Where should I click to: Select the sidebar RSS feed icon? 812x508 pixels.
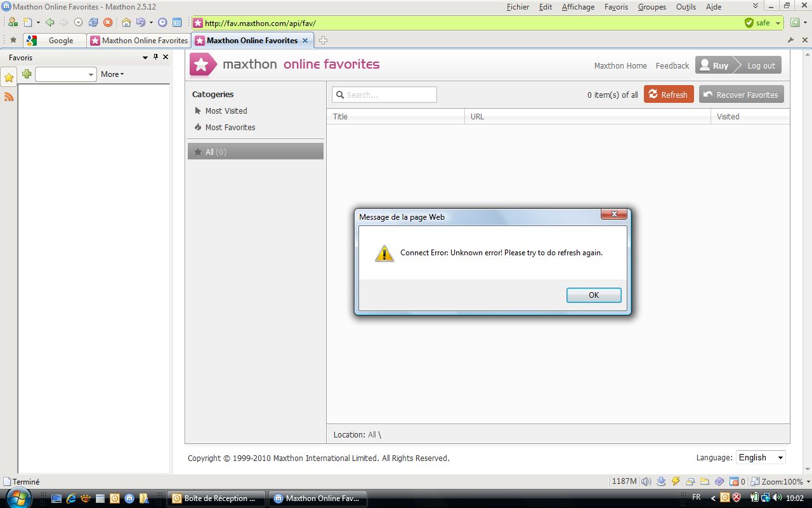coord(9,97)
